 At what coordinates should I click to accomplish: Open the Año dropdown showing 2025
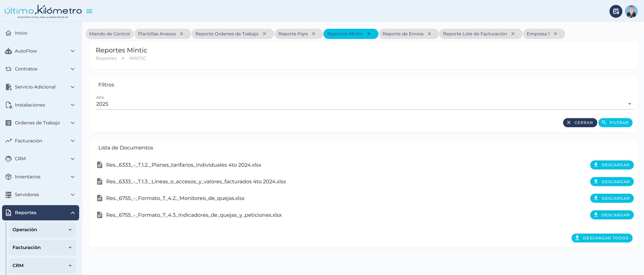tap(364, 104)
